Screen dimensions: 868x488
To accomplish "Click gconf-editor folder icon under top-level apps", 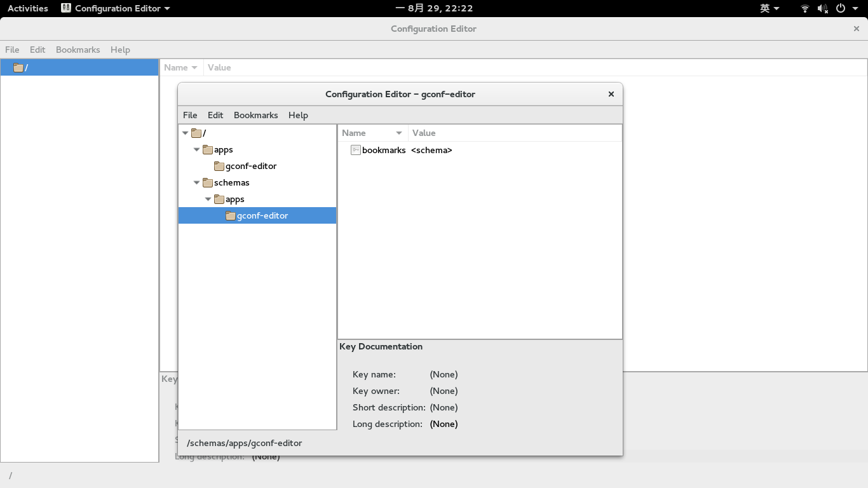I will tap(219, 166).
